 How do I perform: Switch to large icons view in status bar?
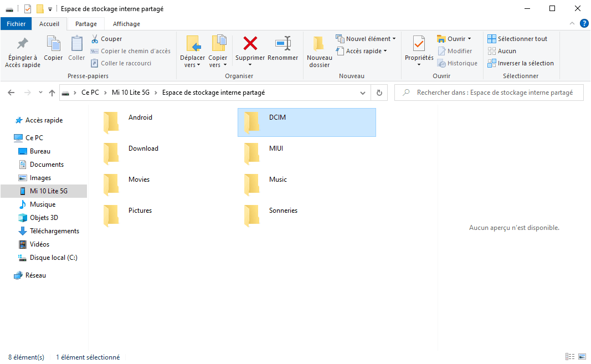coord(582,357)
